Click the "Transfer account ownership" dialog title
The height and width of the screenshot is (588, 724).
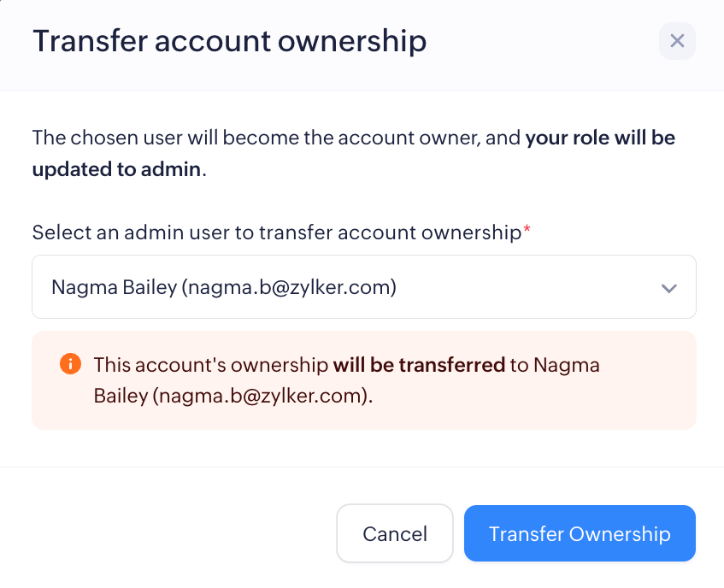click(229, 41)
